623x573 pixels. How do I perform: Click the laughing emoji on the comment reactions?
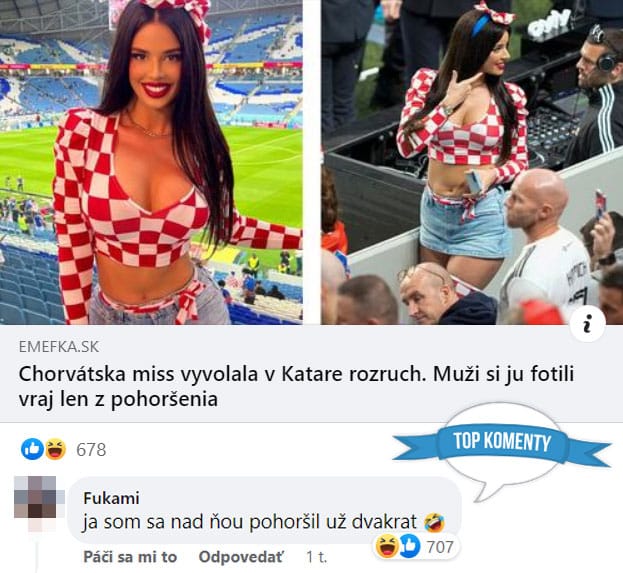coord(387,546)
